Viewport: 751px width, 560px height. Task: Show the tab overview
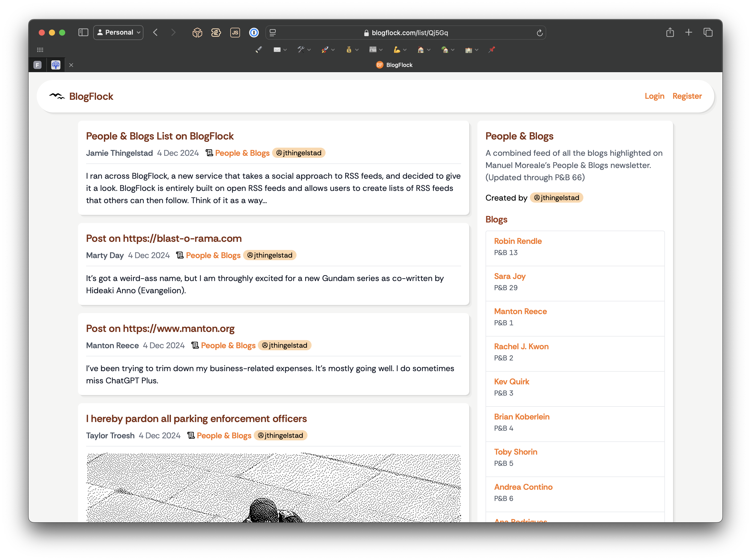click(708, 33)
